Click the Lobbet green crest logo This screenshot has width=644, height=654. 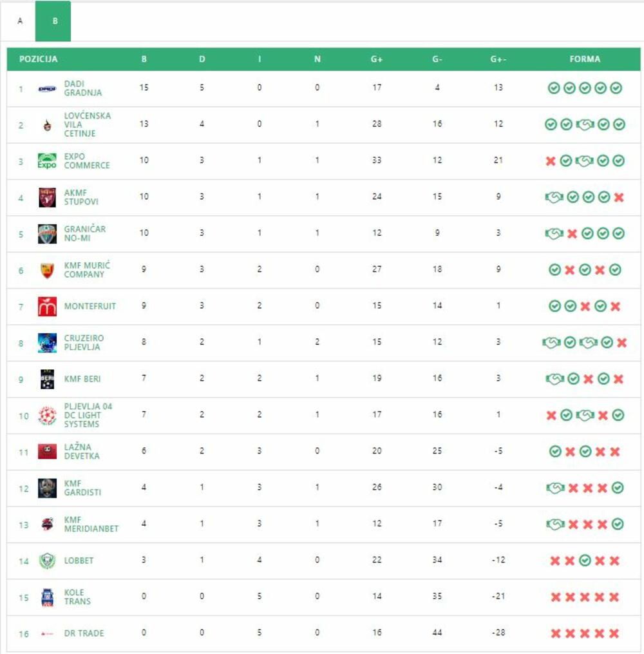pos(47,561)
